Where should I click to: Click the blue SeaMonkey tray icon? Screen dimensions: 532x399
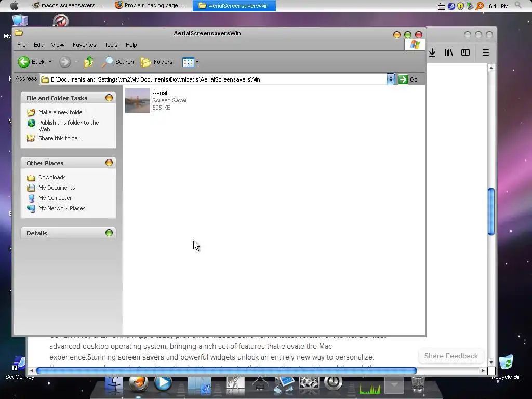click(451, 6)
